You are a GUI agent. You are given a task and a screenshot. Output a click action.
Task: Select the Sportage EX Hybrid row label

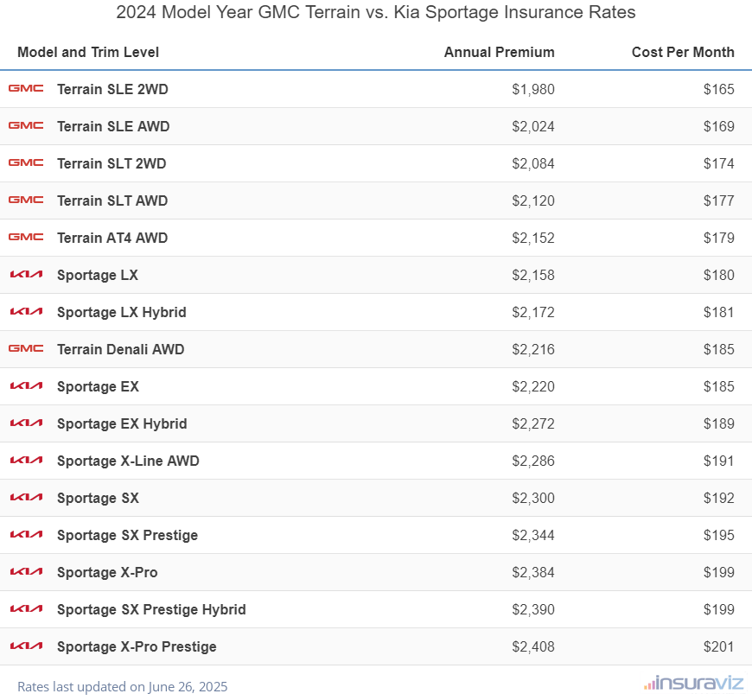point(122,423)
